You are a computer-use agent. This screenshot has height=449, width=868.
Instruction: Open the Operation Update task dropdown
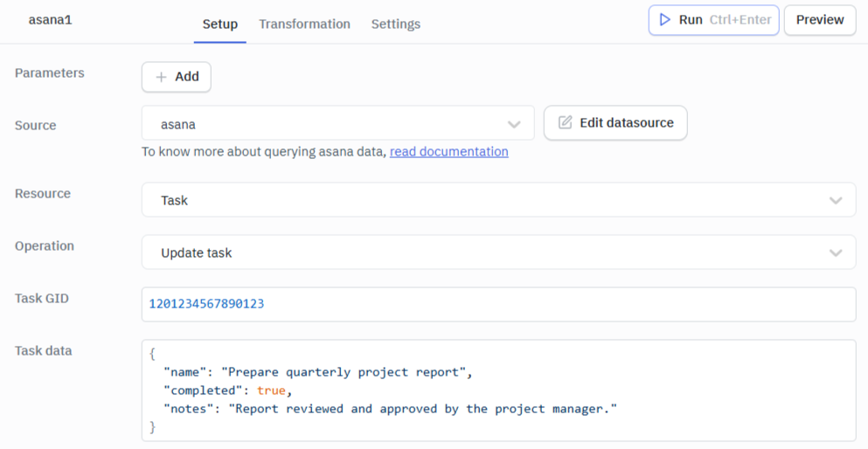(x=498, y=252)
